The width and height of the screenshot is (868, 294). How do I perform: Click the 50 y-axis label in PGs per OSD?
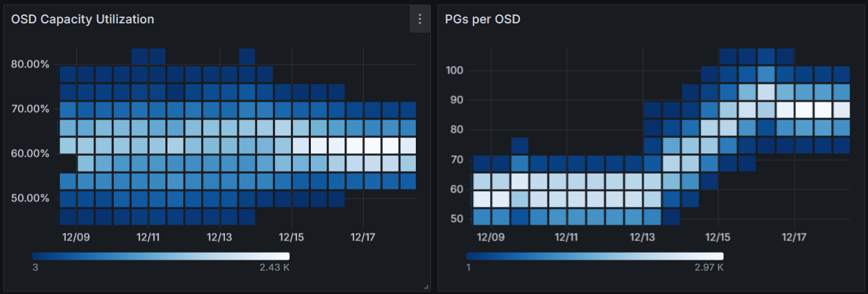pos(458,218)
